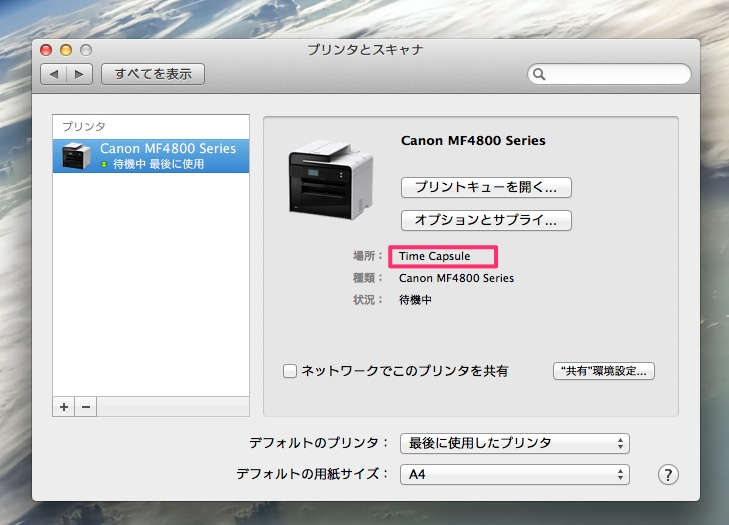Click the large Canon printer image
The image size is (729, 525).
331,180
